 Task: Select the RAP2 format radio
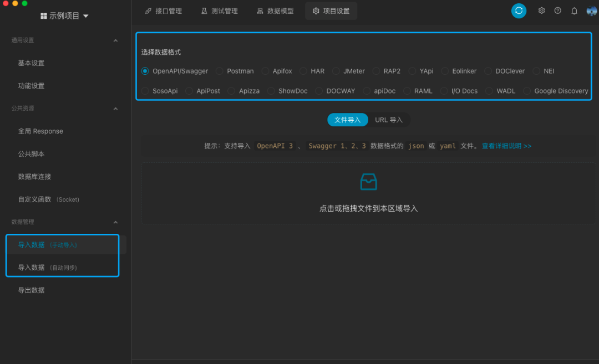(376, 71)
